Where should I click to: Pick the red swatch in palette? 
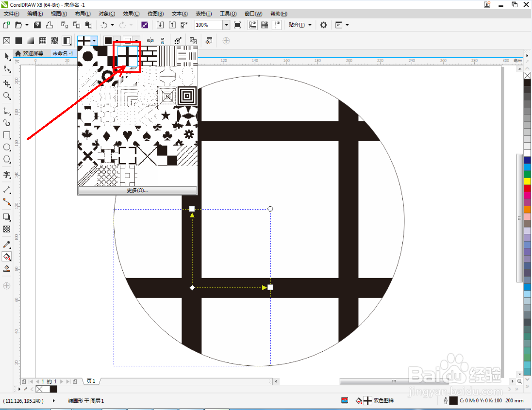click(x=527, y=188)
